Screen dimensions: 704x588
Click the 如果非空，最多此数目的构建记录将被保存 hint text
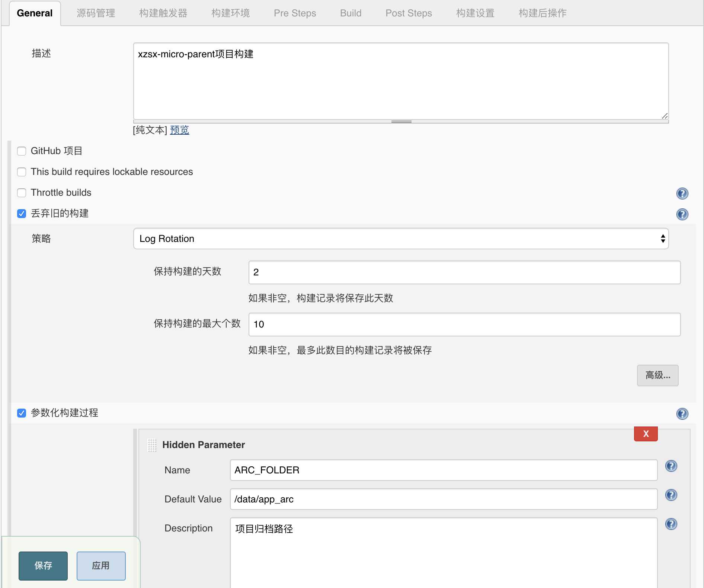click(340, 350)
